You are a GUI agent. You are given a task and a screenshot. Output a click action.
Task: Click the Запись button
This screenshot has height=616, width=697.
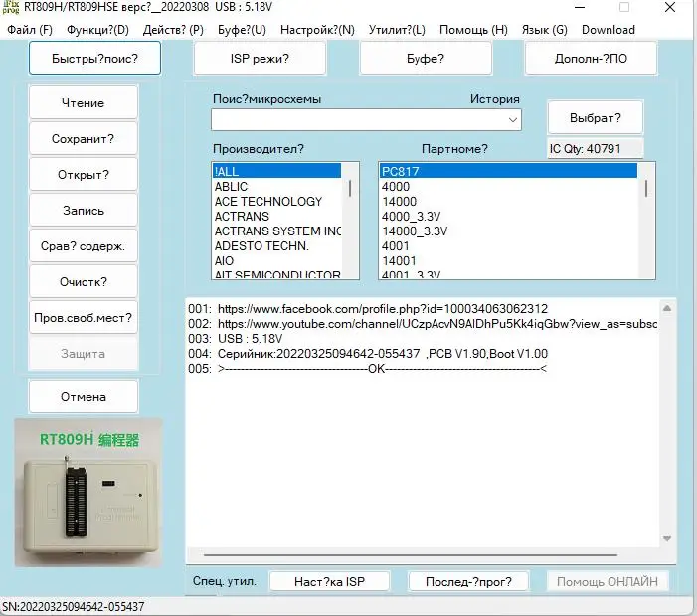[x=84, y=210]
